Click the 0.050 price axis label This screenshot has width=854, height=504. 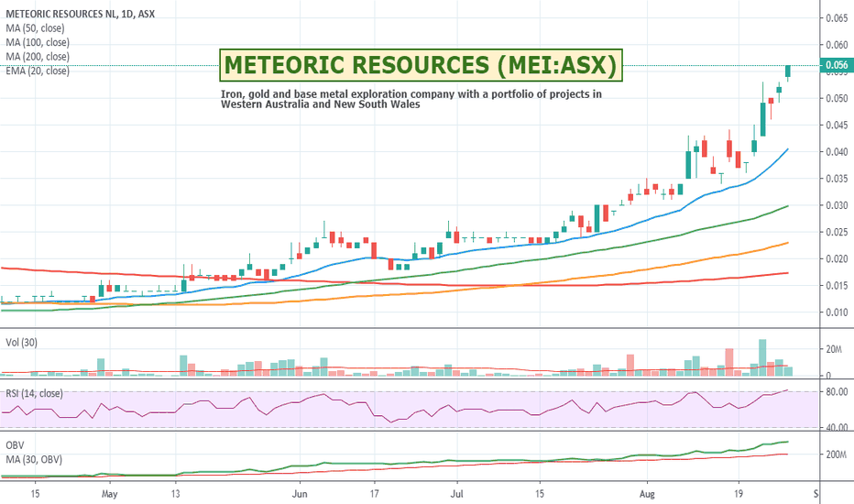pyautogui.click(x=837, y=98)
